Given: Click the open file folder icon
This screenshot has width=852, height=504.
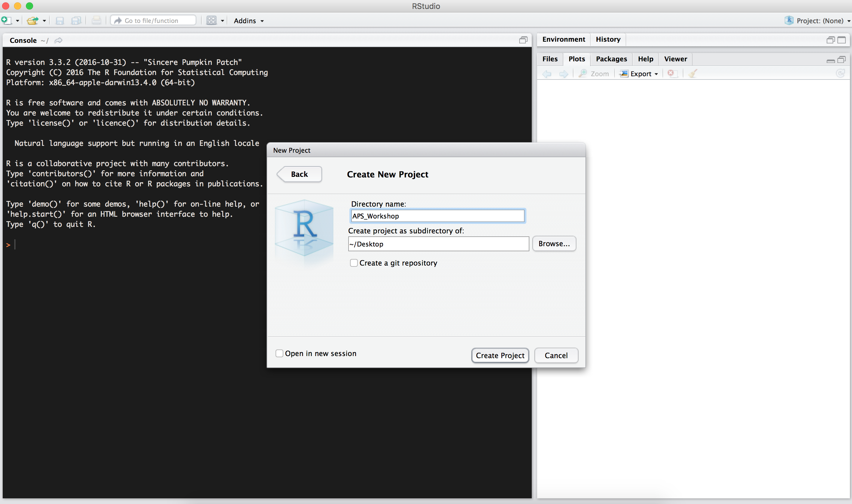Looking at the screenshot, I should click(32, 21).
